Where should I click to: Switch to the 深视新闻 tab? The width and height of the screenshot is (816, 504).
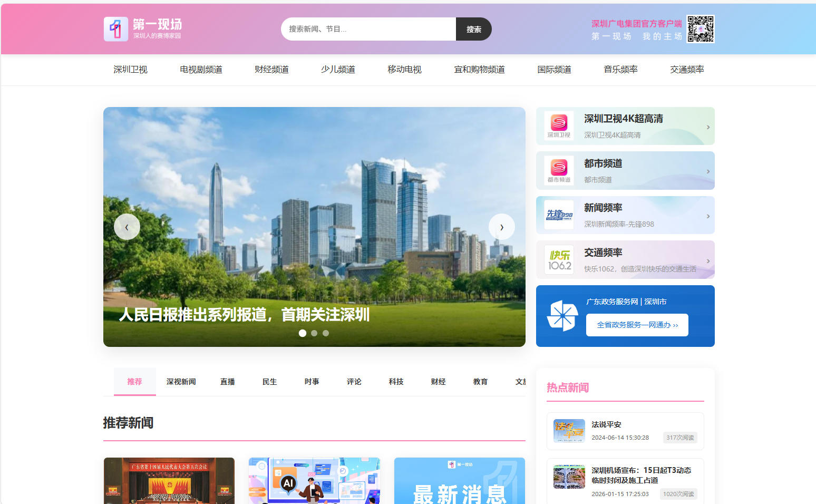click(x=181, y=381)
